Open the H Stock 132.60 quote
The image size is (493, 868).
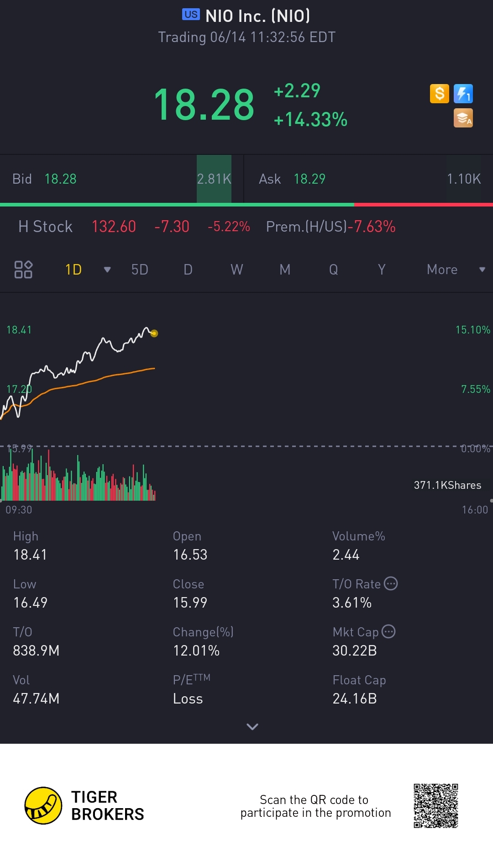pyautogui.click(x=114, y=227)
